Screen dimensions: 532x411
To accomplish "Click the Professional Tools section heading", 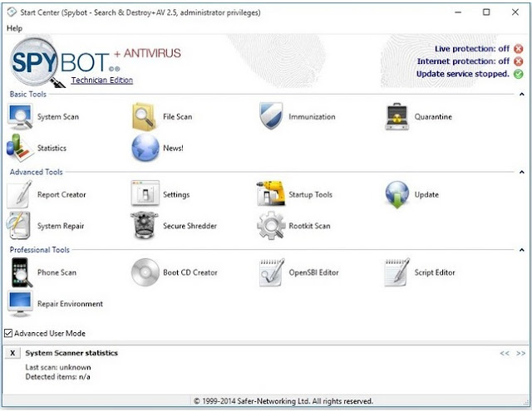I will click(39, 250).
